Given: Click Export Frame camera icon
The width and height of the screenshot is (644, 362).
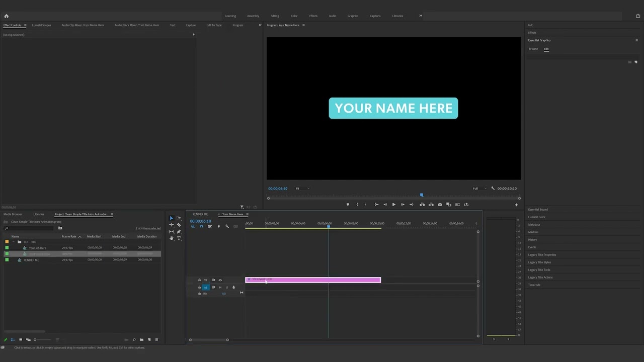Looking at the screenshot, I should tap(440, 205).
